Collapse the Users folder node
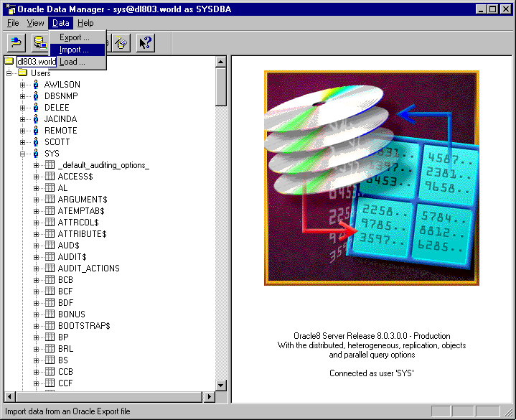Viewport: 516px width, 420px height. tap(9, 73)
